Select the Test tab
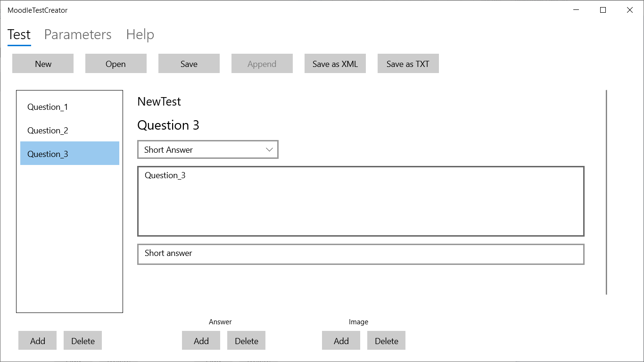644x362 pixels. (19, 34)
